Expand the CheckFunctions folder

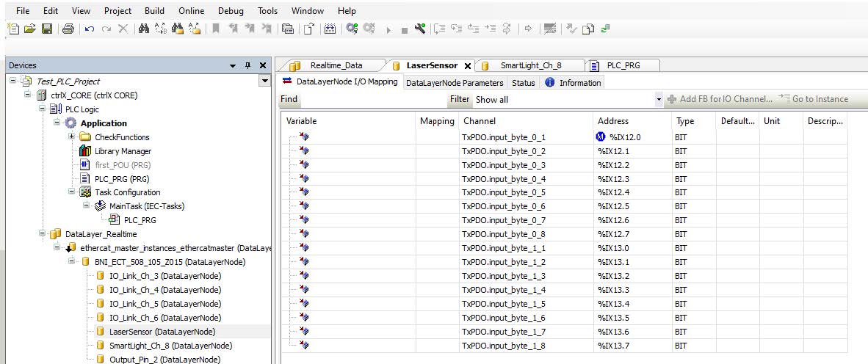(71, 137)
